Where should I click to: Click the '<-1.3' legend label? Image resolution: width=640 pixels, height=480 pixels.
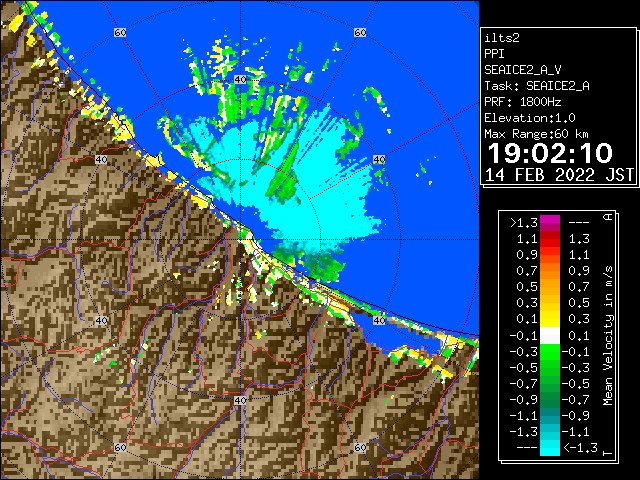(580, 448)
